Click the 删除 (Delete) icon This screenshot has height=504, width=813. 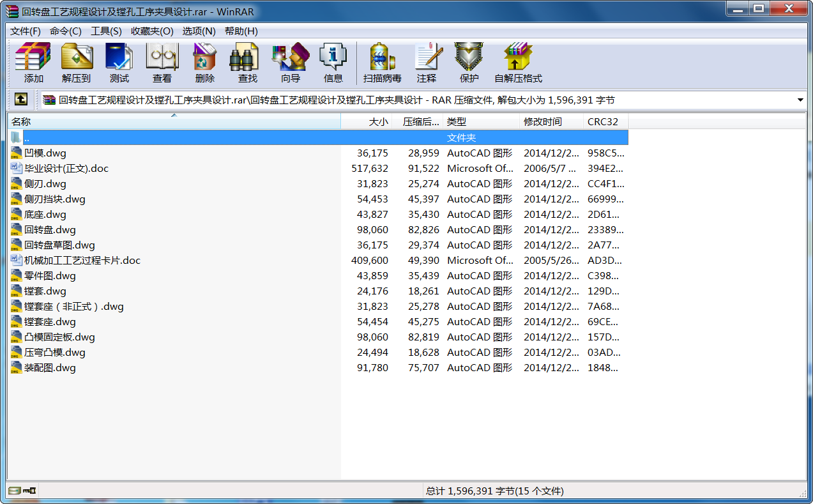[x=204, y=62]
